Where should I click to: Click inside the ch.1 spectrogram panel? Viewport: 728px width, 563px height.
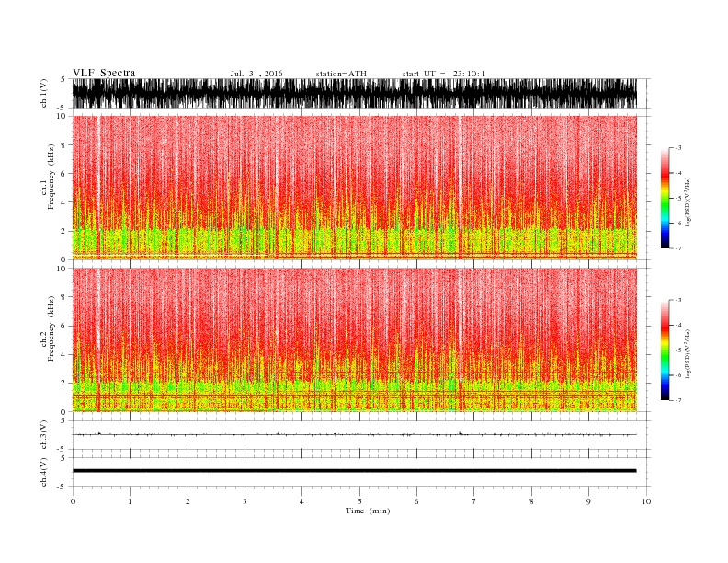tap(354, 188)
